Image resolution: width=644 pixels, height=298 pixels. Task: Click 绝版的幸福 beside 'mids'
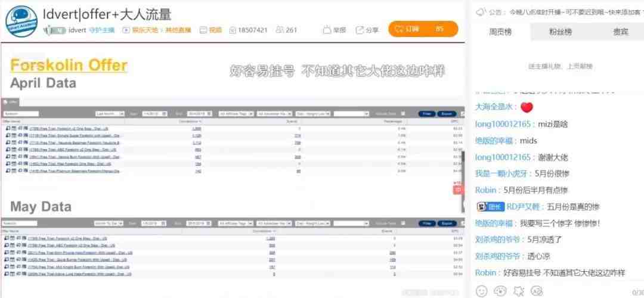(494, 141)
